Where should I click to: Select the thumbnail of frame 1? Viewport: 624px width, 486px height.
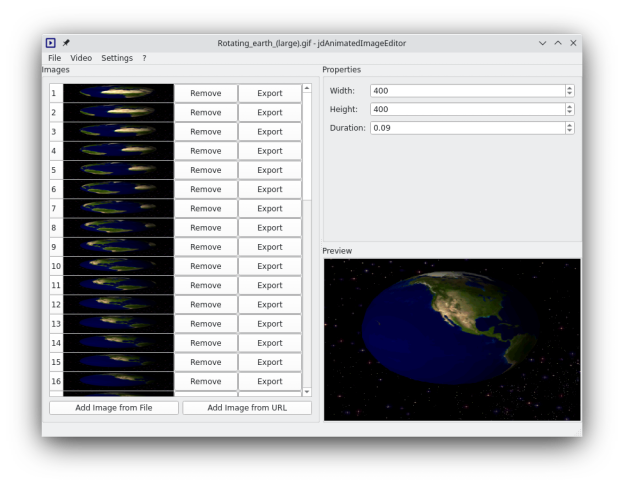coord(119,93)
